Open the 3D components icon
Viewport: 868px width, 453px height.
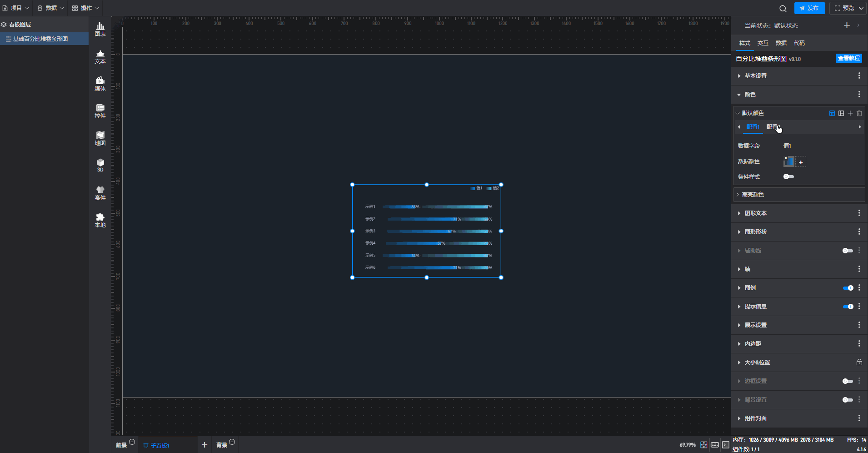coord(100,165)
